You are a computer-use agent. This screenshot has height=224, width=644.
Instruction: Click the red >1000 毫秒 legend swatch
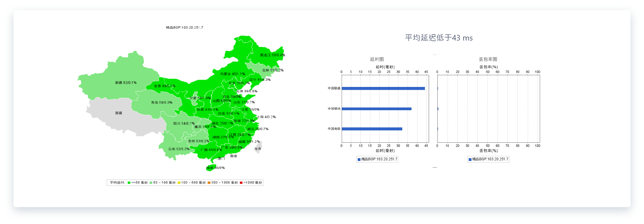[x=241, y=183]
